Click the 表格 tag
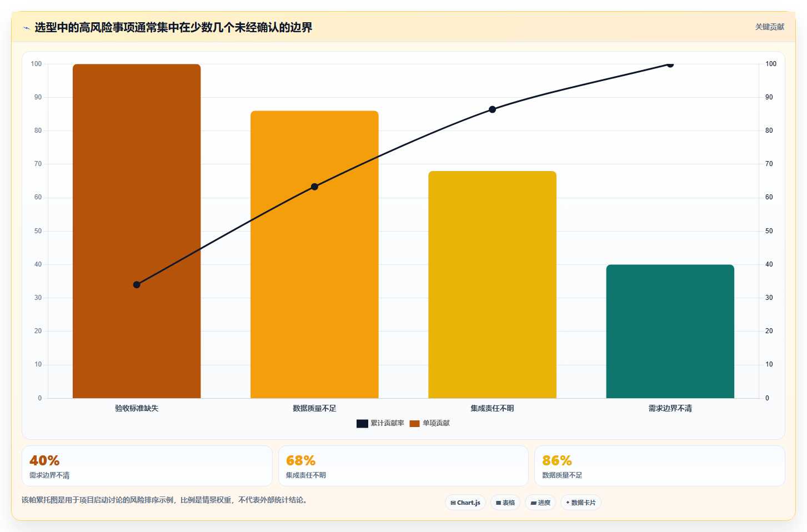807x532 pixels. coord(505,503)
